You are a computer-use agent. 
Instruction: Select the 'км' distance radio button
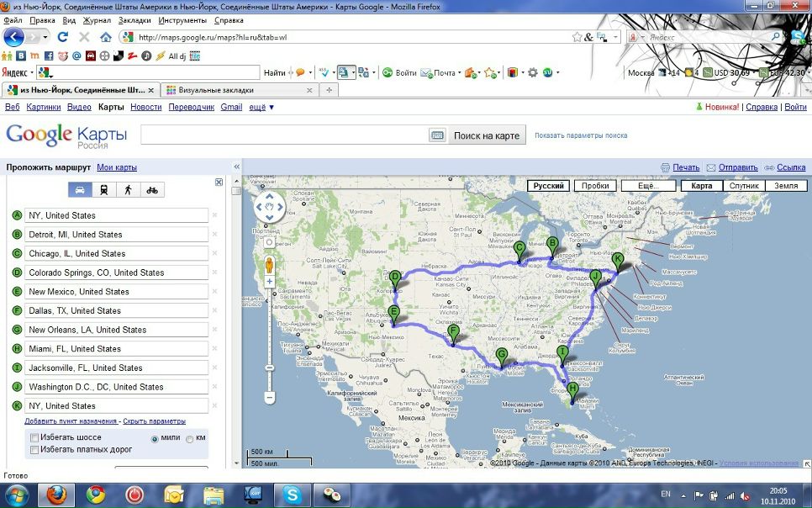(x=190, y=439)
